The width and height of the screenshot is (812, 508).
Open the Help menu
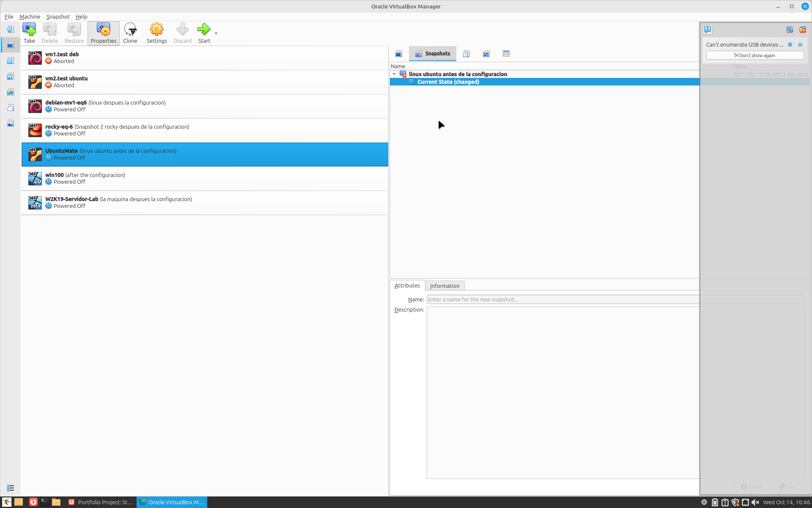click(81, 17)
